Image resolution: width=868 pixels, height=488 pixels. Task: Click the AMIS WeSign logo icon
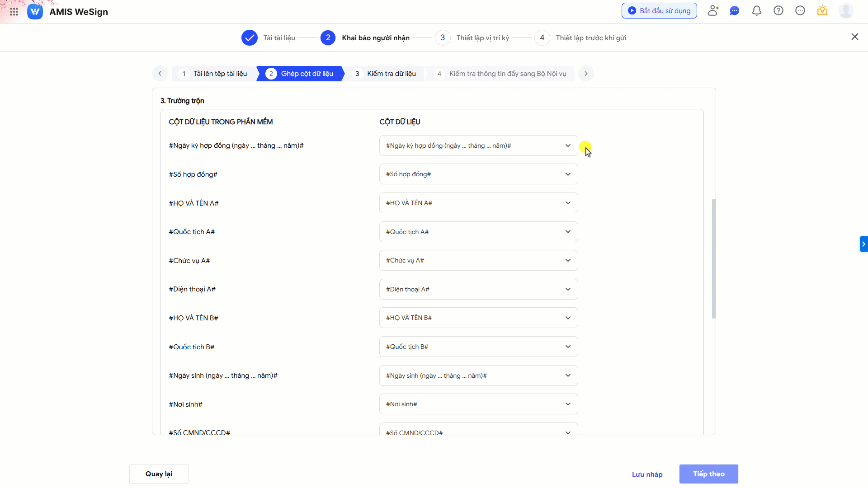(35, 12)
